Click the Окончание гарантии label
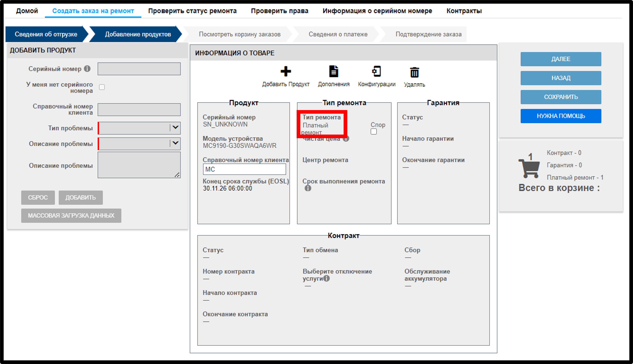Image resolution: width=633 pixels, height=364 pixels. [433, 160]
